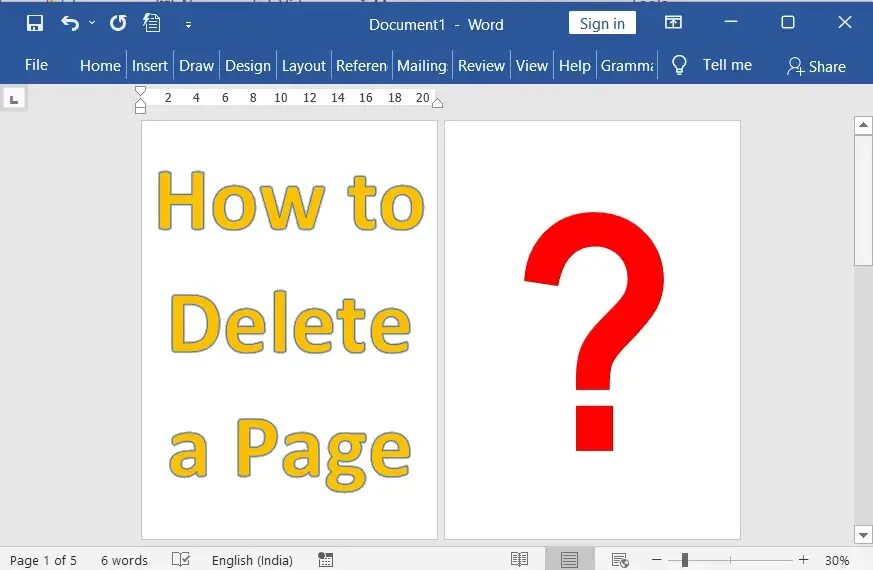
Task: Click the scroll down arrow
Action: coord(863,535)
